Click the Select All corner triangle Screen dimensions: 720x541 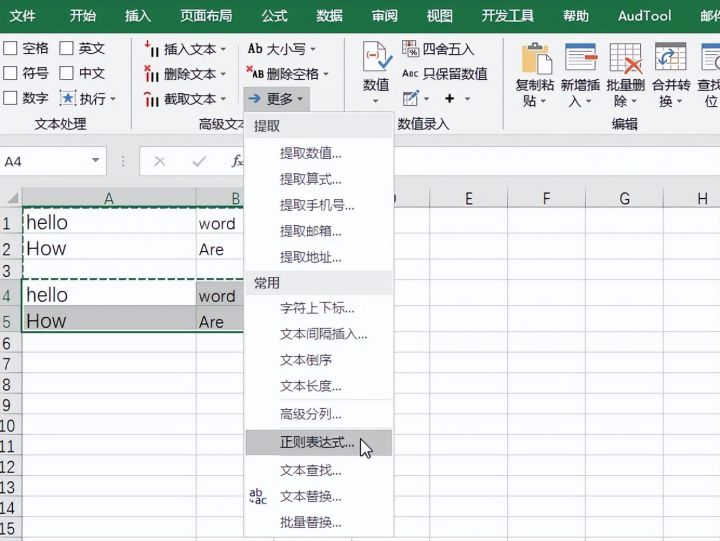point(12,198)
